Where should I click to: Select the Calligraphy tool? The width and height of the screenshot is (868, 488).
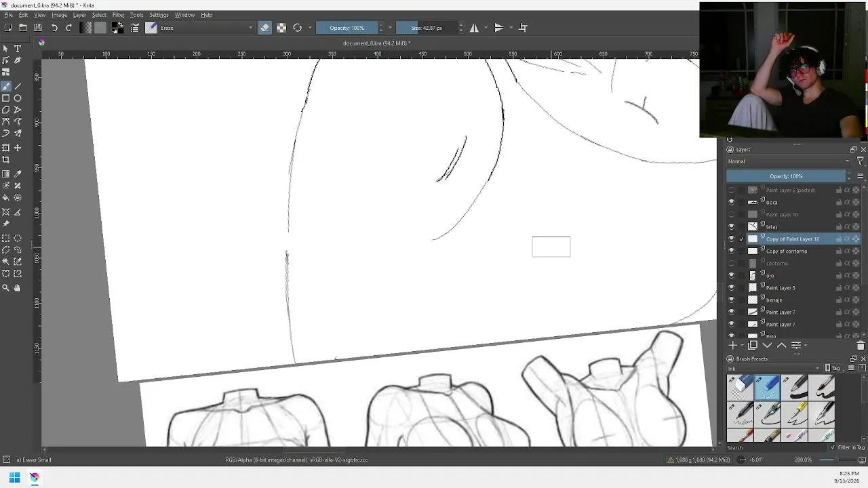(18, 60)
